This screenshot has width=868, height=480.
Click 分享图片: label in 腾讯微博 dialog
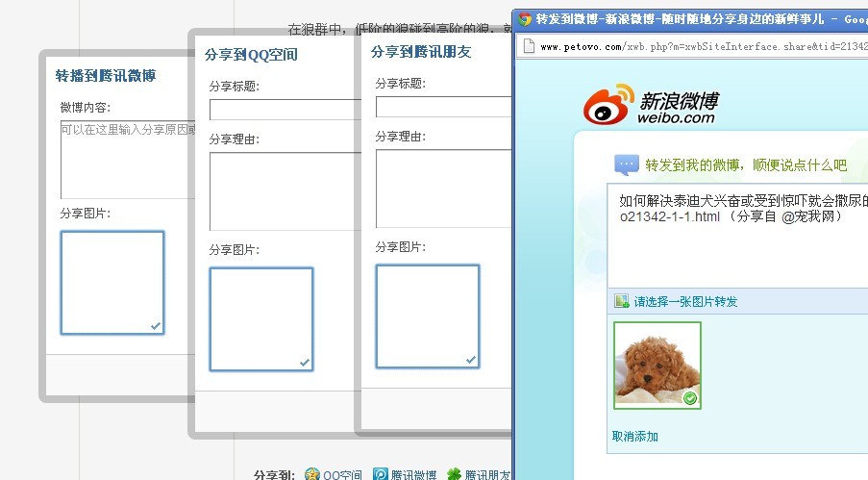[x=86, y=214]
